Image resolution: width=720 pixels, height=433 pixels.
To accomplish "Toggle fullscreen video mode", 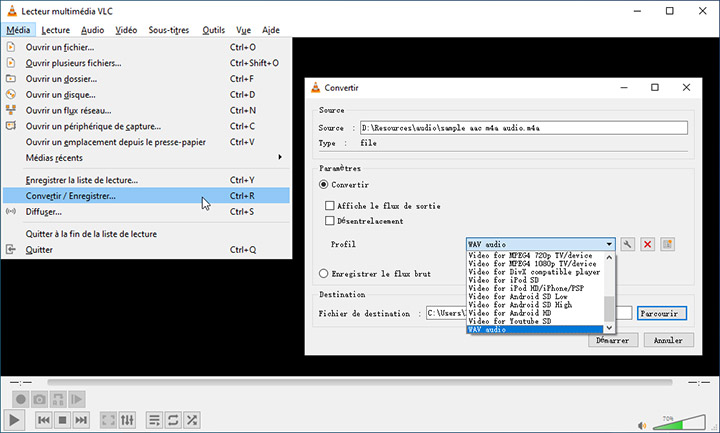I will coord(108,420).
